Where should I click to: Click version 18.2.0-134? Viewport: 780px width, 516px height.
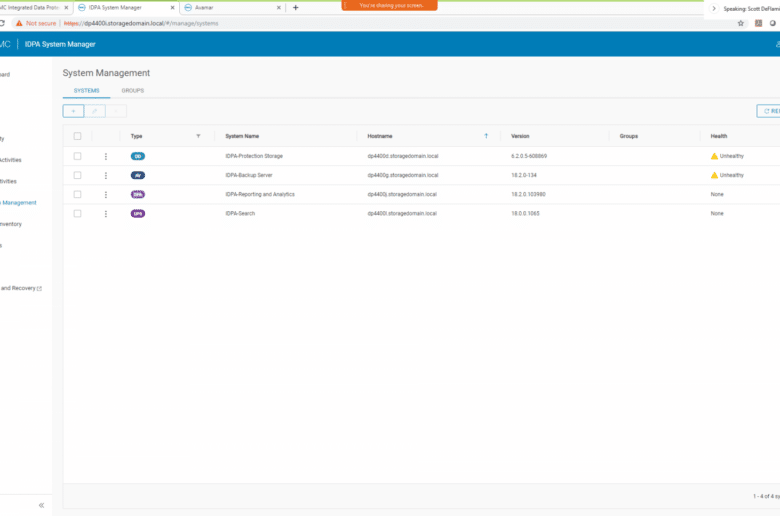tap(524, 175)
